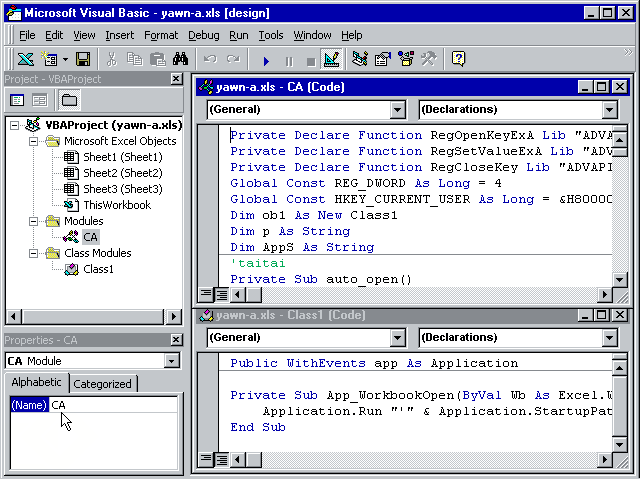Open Find with the binoculars icon
This screenshot has width=640, height=480.
180,60
